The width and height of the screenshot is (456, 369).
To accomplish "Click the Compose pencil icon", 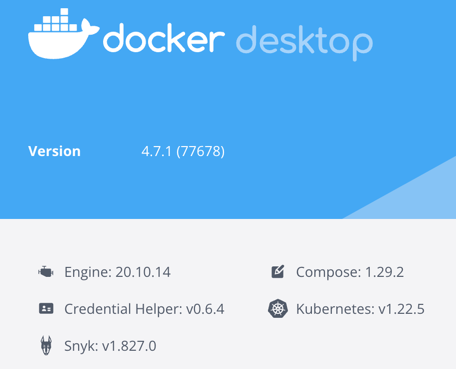I will pos(278,272).
